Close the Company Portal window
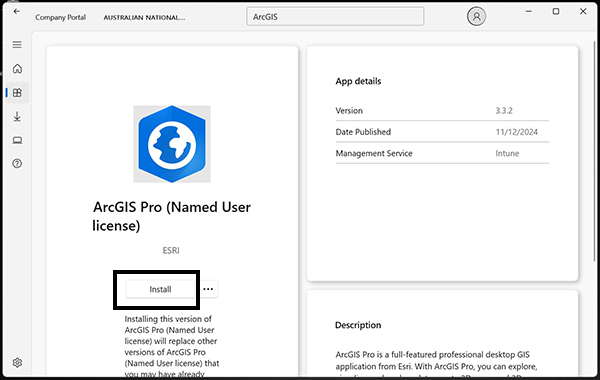Screen dimensions: 600x380 (x=583, y=11)
